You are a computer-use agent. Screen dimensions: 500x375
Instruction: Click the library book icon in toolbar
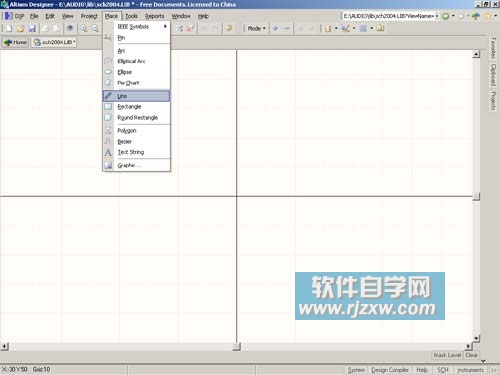click(380, 29)
